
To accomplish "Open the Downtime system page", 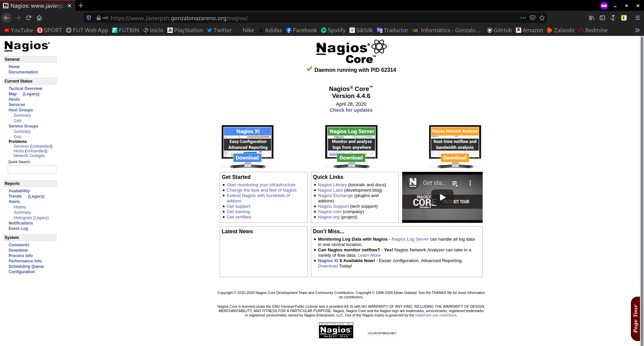I will (x=18, y=250).
